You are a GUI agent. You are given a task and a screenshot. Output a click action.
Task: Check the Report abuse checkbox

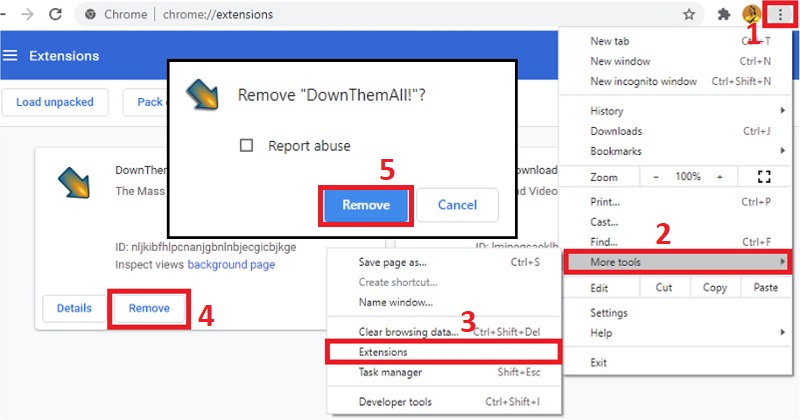(x=246, y=145)
